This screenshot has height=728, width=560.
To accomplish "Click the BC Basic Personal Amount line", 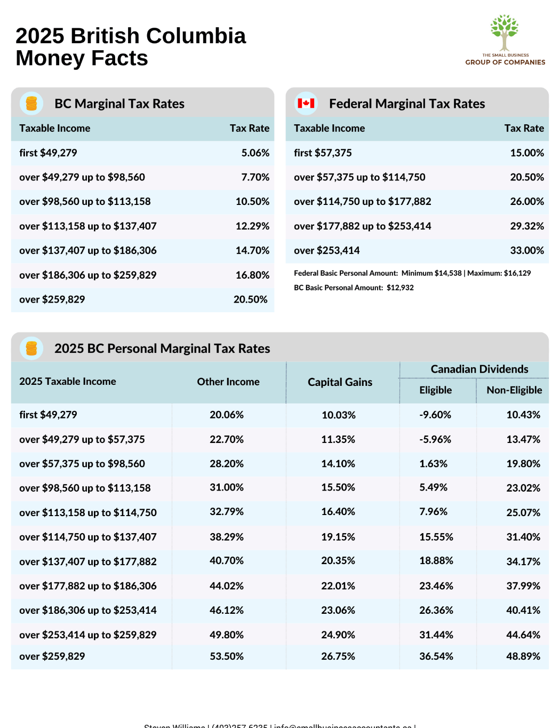I will [354, 288].
